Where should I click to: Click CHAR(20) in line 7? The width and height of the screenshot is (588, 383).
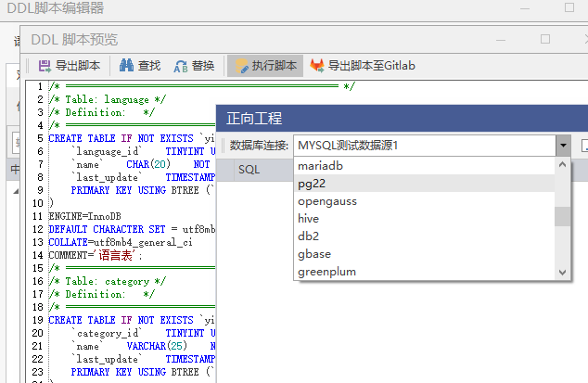(148, 164)
